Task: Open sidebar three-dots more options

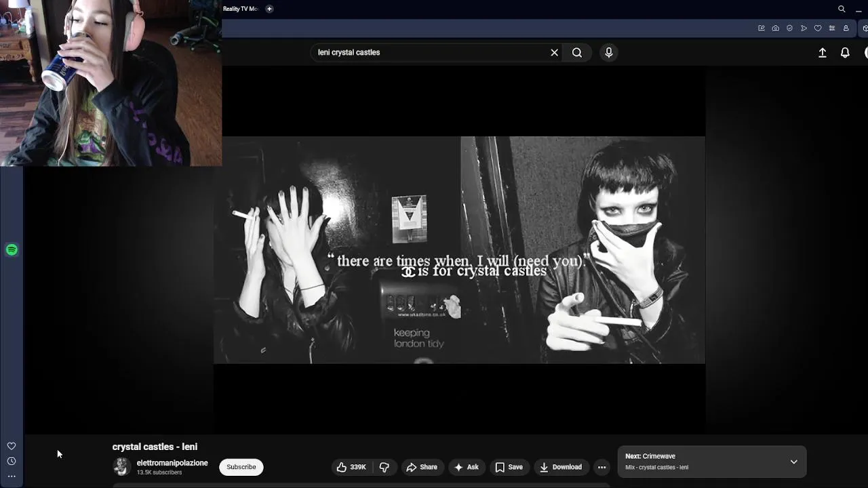Action: [x=12, y=476]
